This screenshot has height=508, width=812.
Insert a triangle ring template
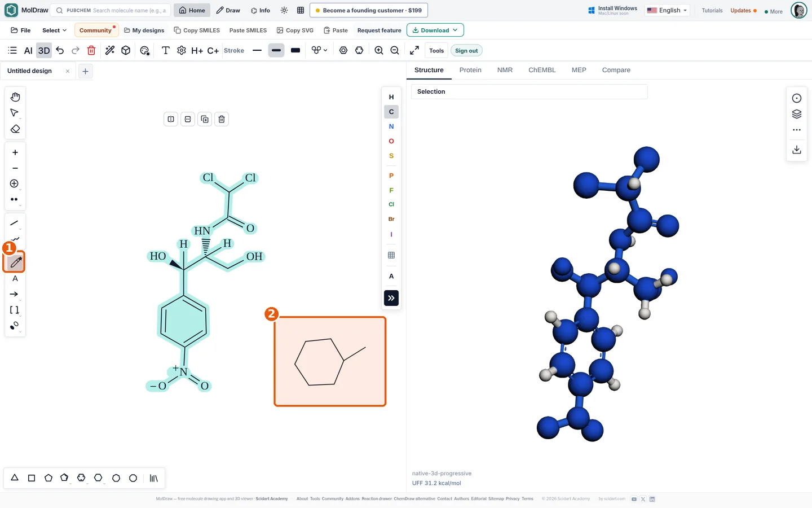[x=15, y=478]
